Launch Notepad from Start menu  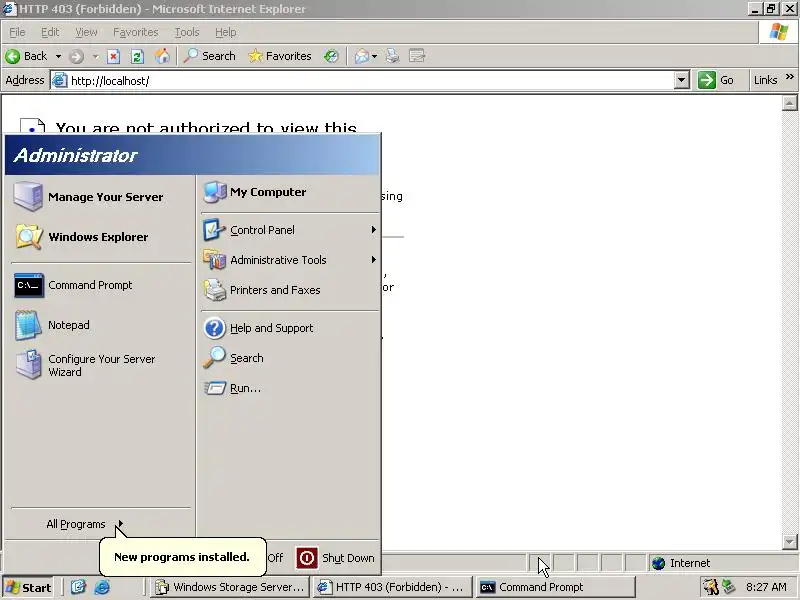click(100, 325)
